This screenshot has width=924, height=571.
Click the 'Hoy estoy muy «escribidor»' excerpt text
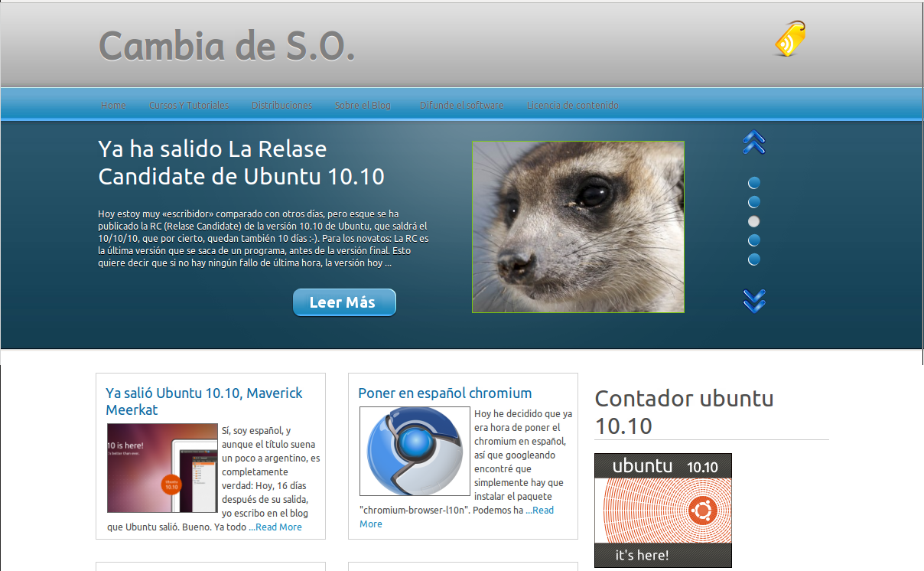click(262, 238)
